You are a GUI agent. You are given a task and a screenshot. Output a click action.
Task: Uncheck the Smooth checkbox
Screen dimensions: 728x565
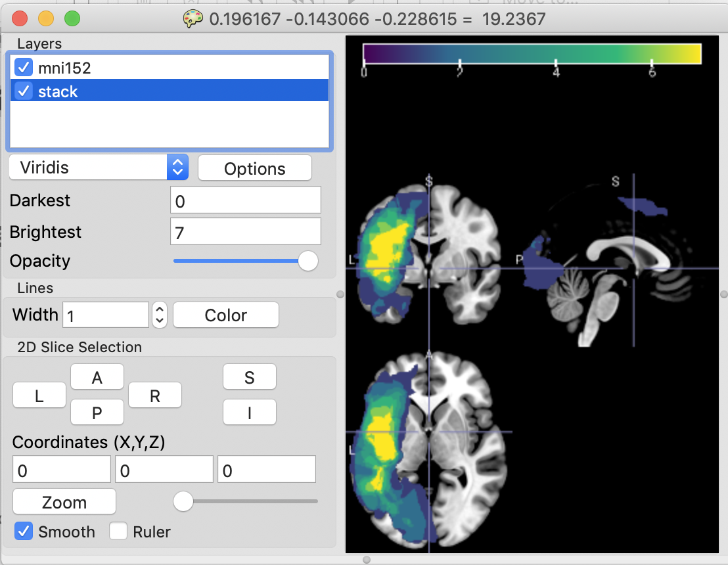24,531
